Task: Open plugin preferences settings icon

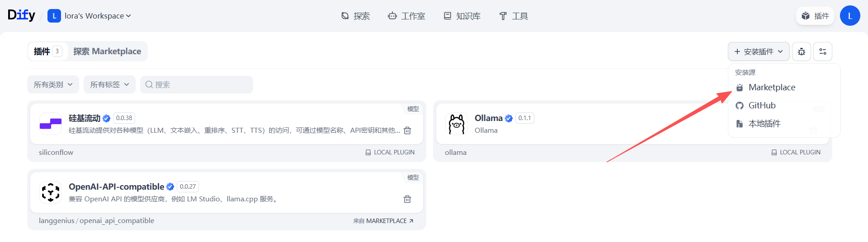Action: 823,51
